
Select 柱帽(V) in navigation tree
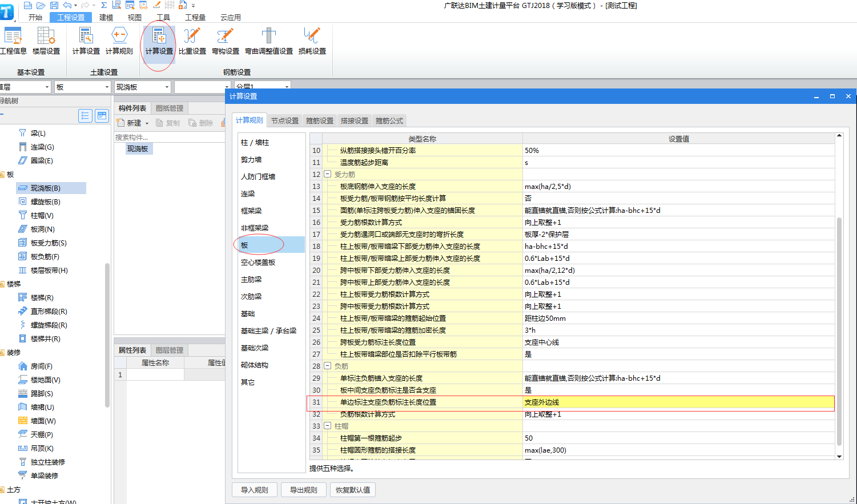pos(42,215)
